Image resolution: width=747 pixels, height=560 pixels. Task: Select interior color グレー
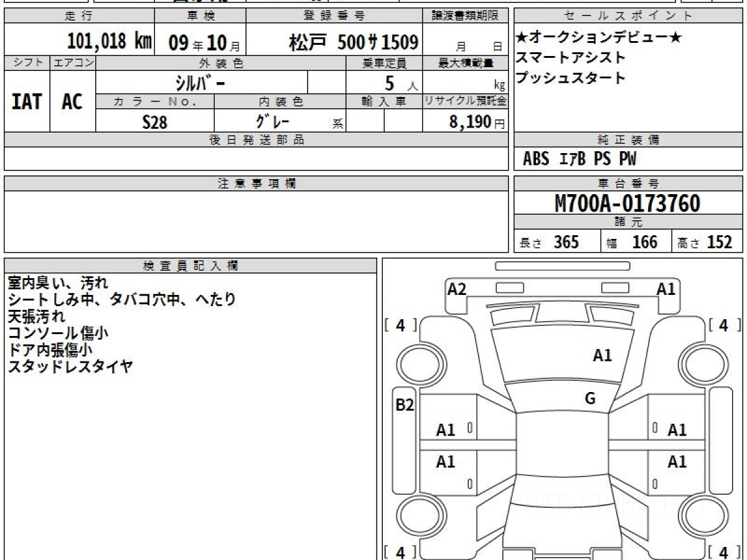tap(273, 121)
